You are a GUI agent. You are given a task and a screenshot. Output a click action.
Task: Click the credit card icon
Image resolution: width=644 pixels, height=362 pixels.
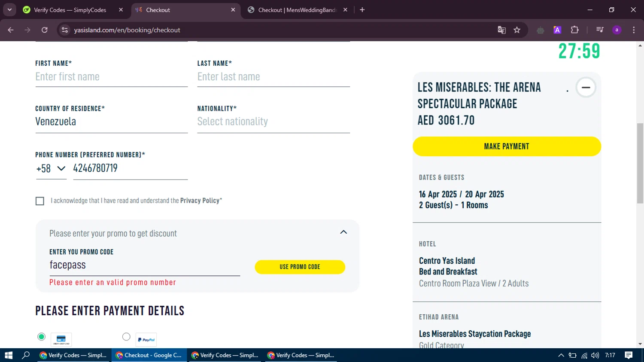click(61, 340)
